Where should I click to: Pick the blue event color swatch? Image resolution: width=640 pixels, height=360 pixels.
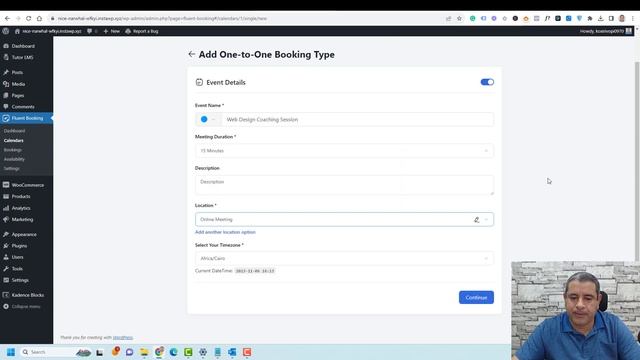tap(204, 119)
